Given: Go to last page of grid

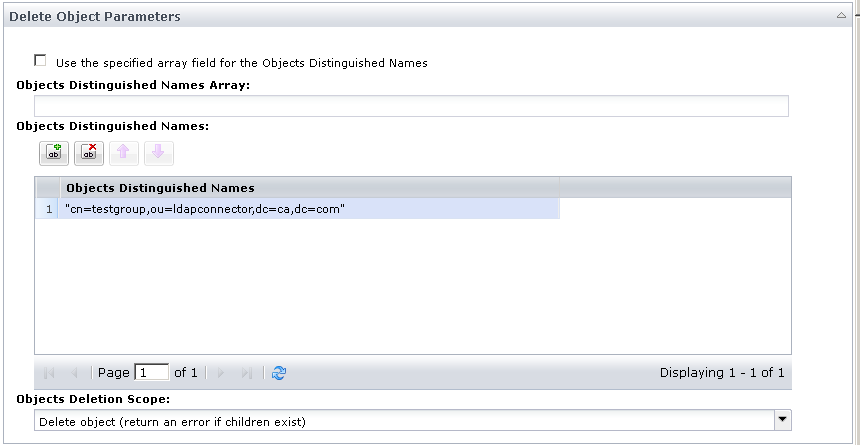Looking at the screenshot, I should point(246,373).
